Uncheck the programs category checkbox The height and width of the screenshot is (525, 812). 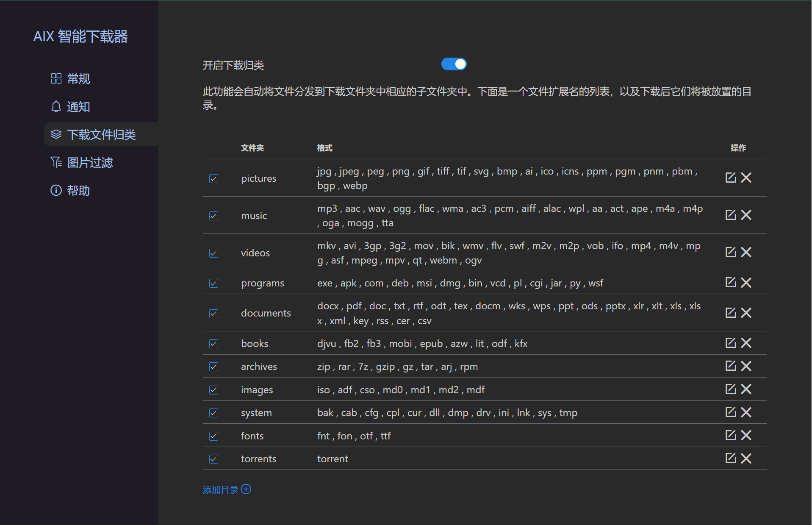(213, 283)
